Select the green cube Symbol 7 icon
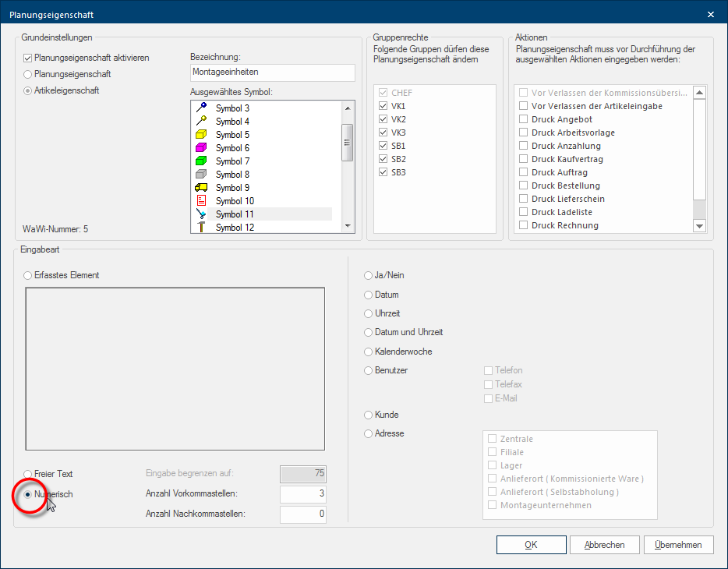The image size is (728, 569). coord(200,161)
